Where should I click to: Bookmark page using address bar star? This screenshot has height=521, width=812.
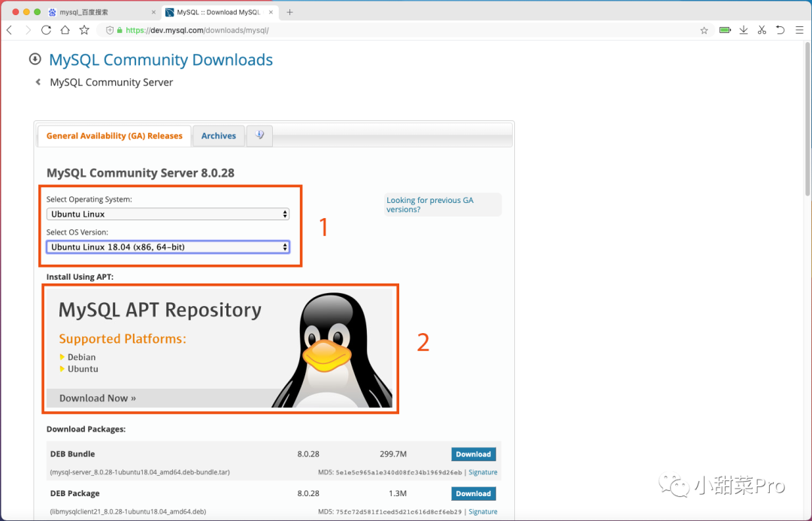coord(704,31)
